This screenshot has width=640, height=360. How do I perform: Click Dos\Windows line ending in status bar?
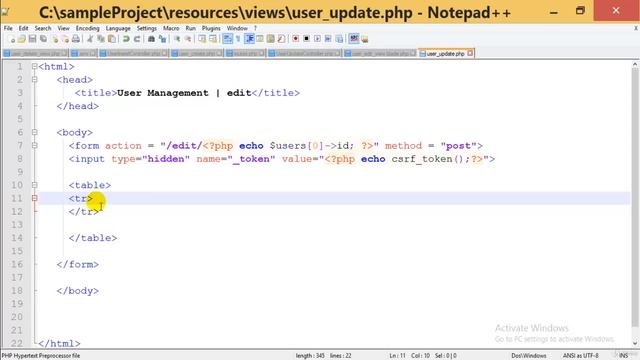pyautogui.click(x=529, y=356)
